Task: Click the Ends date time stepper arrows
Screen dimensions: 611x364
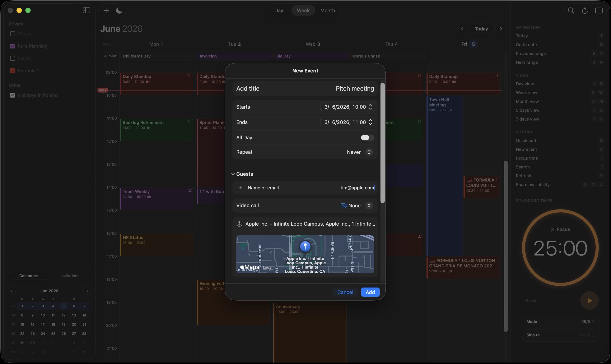Action: point(371,122)
